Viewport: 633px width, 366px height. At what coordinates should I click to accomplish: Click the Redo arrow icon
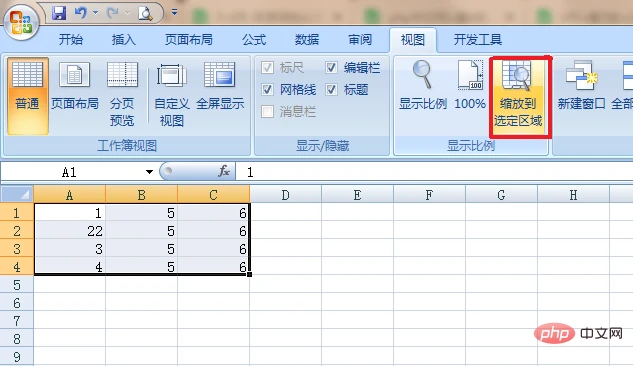(x=112, y=13)
